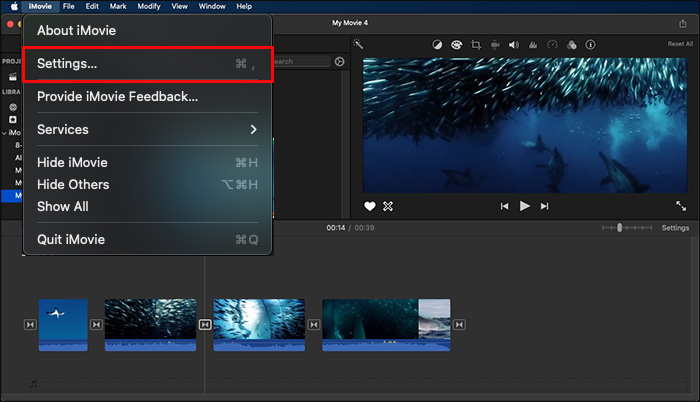Open the volume adjustment tool
Image resolution: width=700 pixels, height=402 pixels.
click(513, 45)
